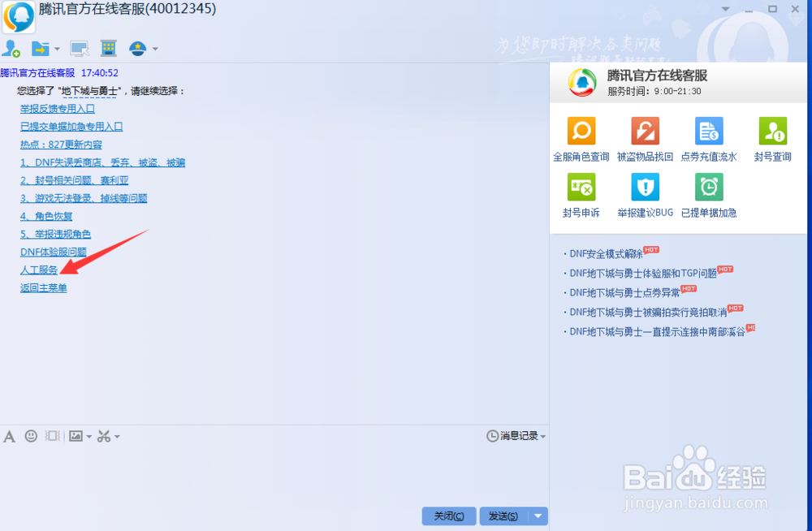Open DNF地下城与勇士体验服和TGP问题 topic
Screen dimensions: 812x531
tap(642, 273)
